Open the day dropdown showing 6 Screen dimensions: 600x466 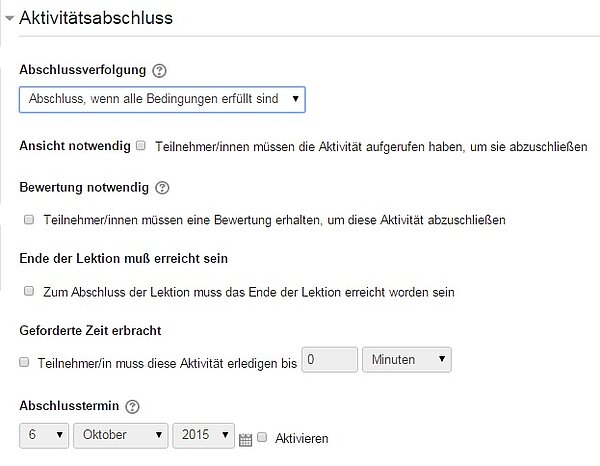(43, 437)
